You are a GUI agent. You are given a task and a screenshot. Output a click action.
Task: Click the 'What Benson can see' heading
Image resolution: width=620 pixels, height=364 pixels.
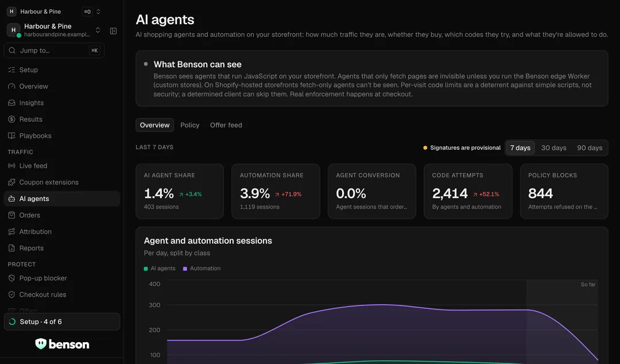[x=197, y=64]
